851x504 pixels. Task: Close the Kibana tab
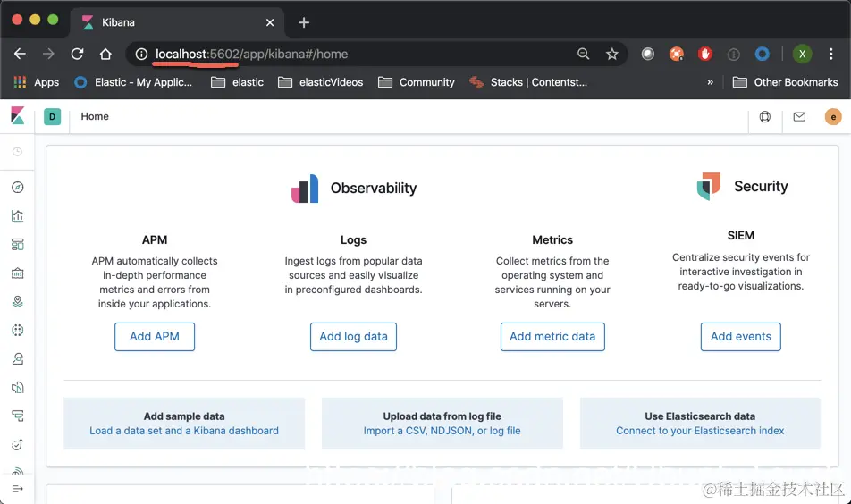[270, 22]
